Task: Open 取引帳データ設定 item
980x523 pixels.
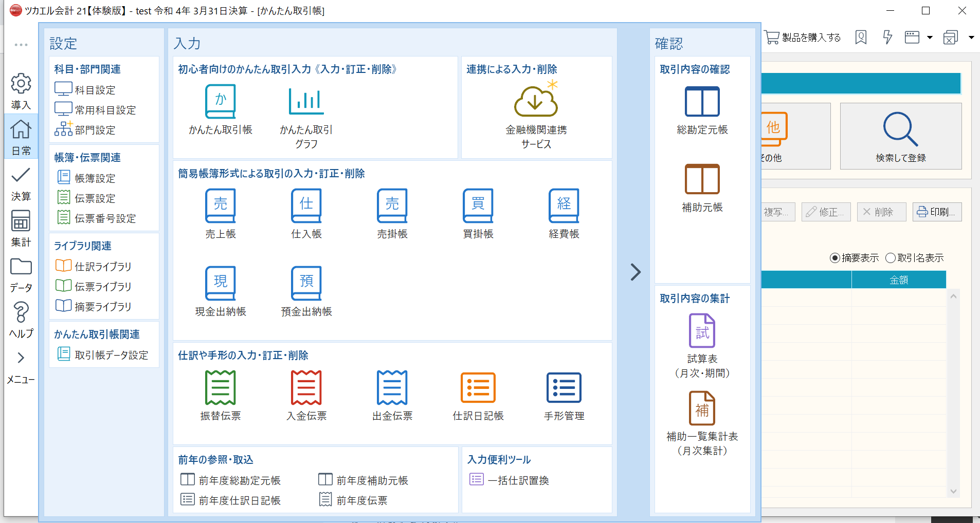Action: [x=103, y=354]
